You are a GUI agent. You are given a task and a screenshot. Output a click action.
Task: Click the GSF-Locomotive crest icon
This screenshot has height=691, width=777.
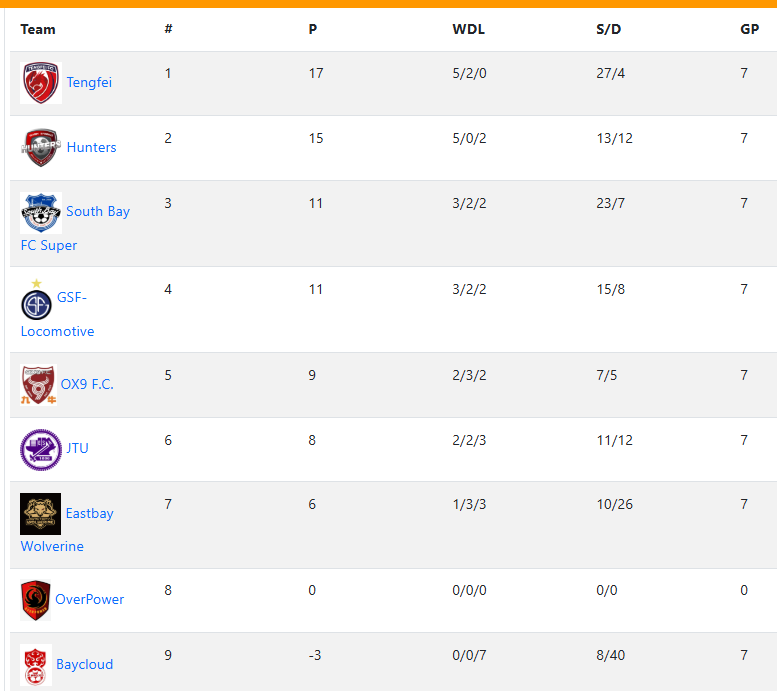coord(36,300)
